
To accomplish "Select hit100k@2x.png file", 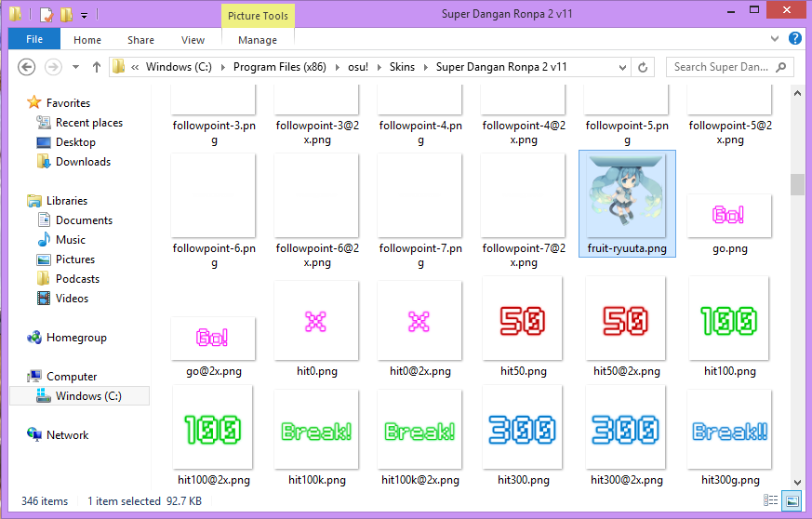I will click(x=419, y=438).
